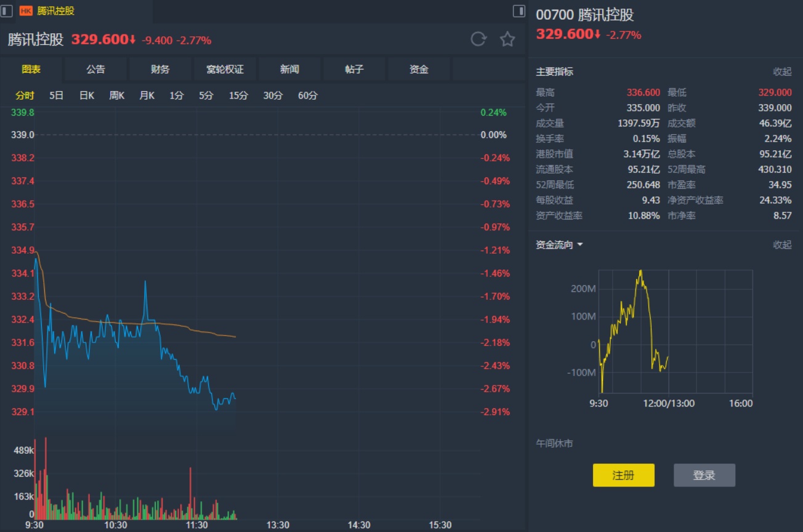The height and width of the screenshot is (532, 803).
Task: Click the yellow 注册 button
Action: (x=624, y=475)
